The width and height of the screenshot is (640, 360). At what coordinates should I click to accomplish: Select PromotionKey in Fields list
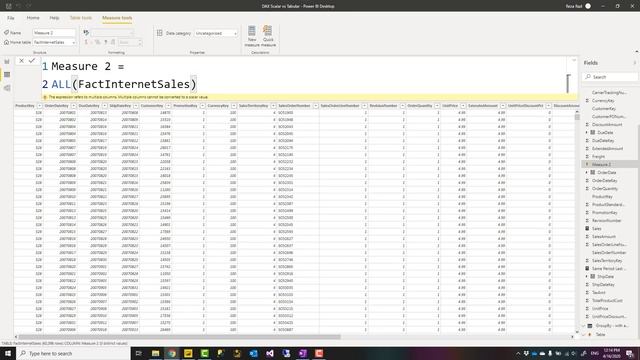click(x=604, y=213)
